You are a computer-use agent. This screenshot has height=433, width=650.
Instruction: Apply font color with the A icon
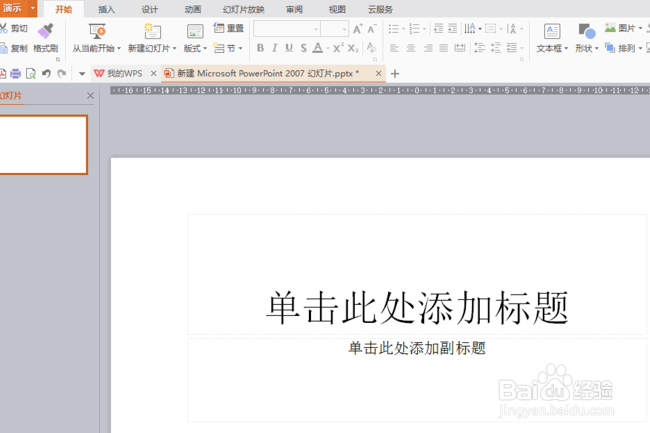(318, 48)
